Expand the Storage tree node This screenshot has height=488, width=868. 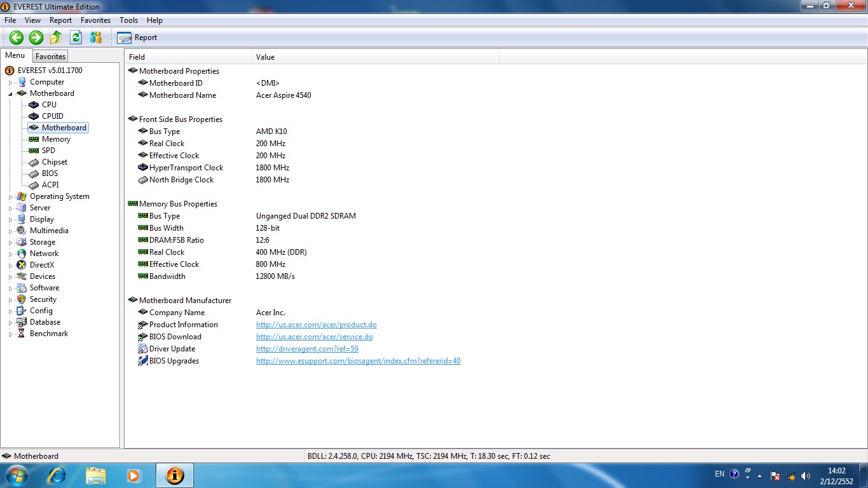pos(10,243)
